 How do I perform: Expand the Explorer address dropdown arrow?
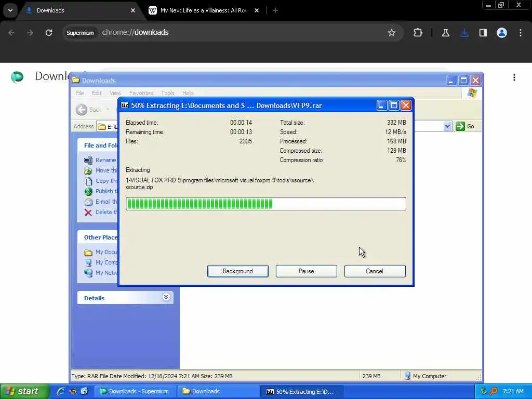point(447,126)
